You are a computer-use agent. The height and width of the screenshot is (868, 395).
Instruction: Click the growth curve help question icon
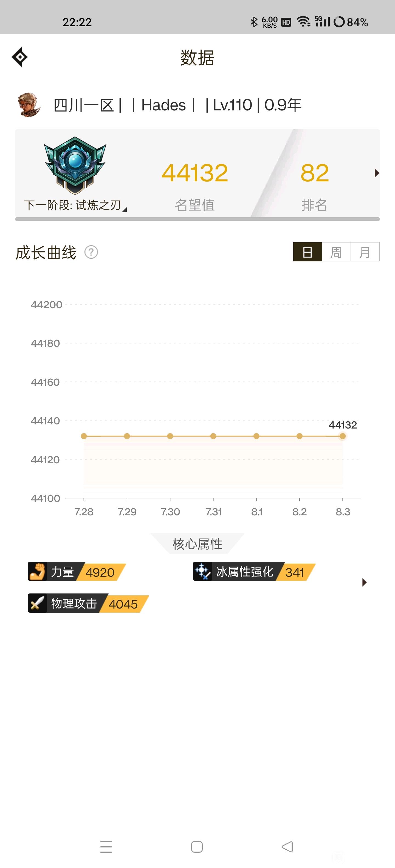[x=91, y=252]
